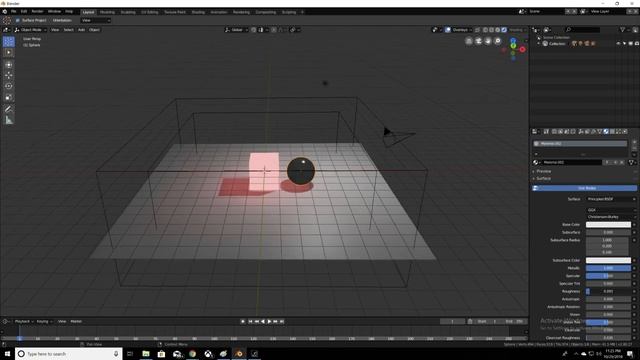Toggle Collection visibility eye in outliner

click(618, 43)
